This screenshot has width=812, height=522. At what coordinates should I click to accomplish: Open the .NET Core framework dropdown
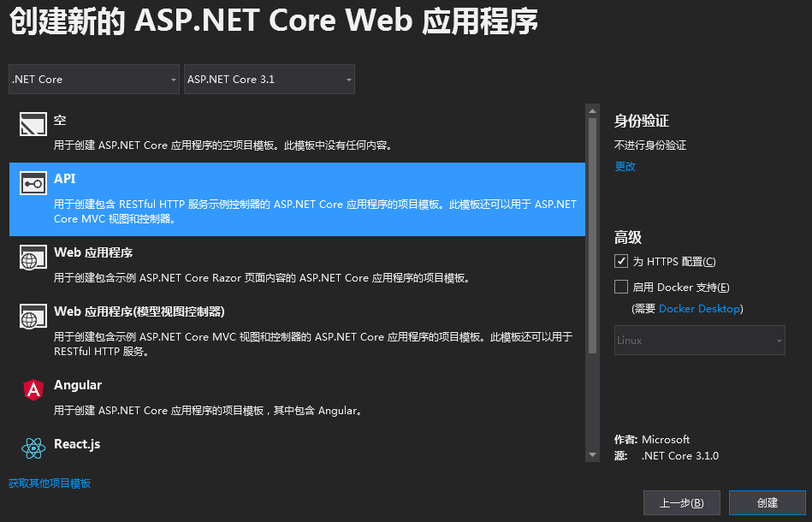93,79
